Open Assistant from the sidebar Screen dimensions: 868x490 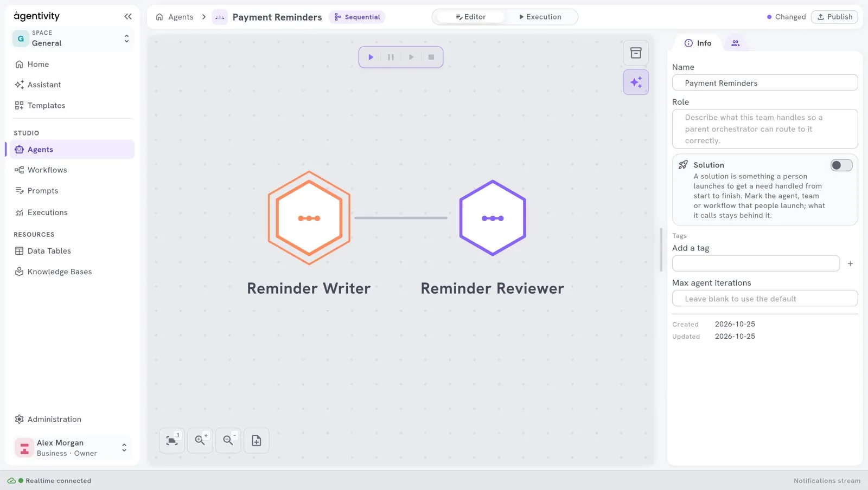[72, 85]
